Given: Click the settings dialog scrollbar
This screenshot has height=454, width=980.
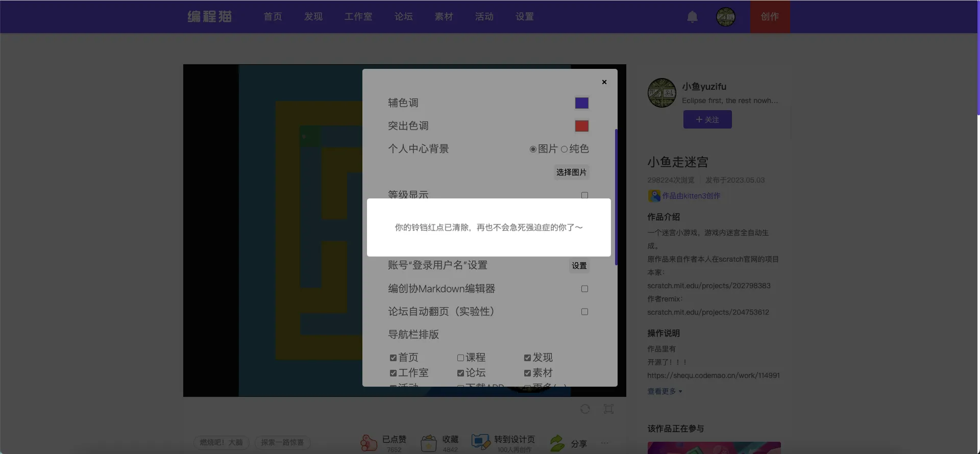Looking at the screenshot, I should [616, 197].
